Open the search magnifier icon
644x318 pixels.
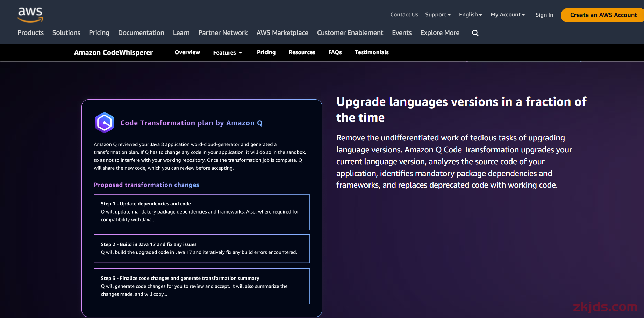click(475, 33)
